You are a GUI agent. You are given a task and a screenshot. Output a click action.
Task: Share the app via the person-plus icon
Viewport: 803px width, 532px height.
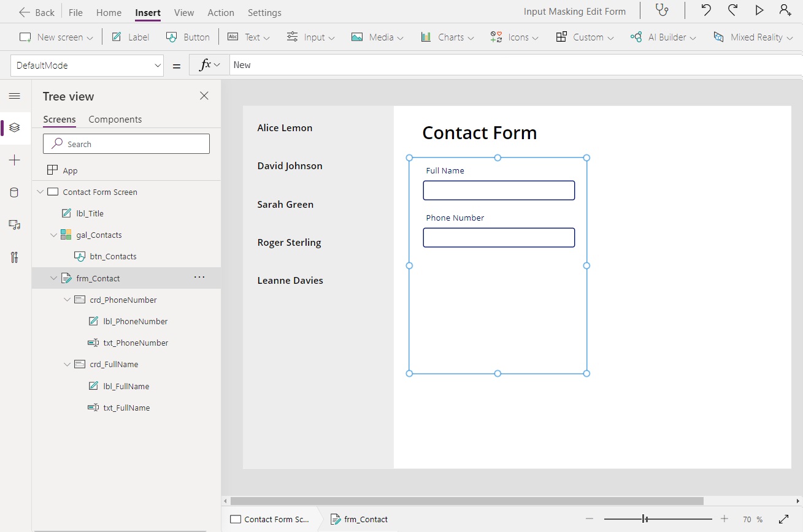786,10
